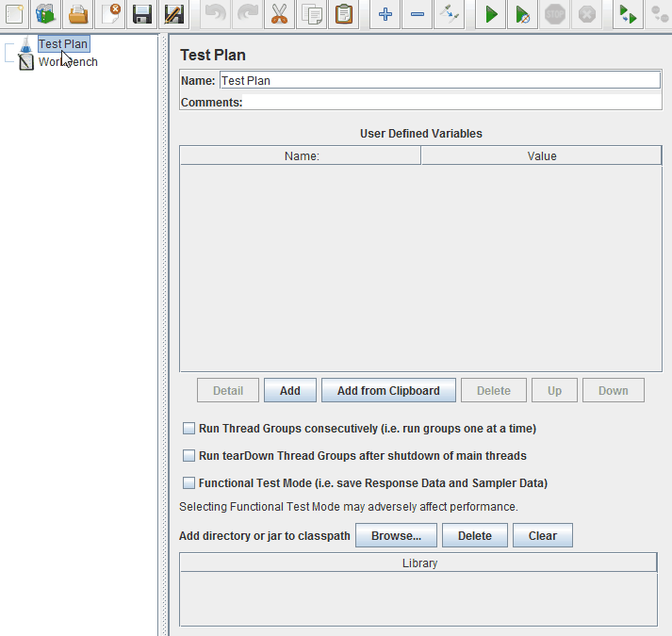Enable Functional Test Mode checkbox
Screen dimensions: 672x636
click(188, 483)
